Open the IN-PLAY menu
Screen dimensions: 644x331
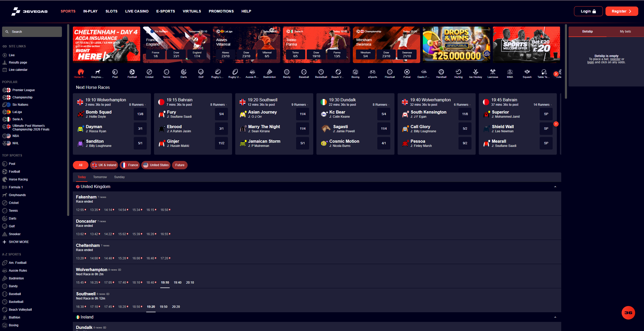coord(90,11)
